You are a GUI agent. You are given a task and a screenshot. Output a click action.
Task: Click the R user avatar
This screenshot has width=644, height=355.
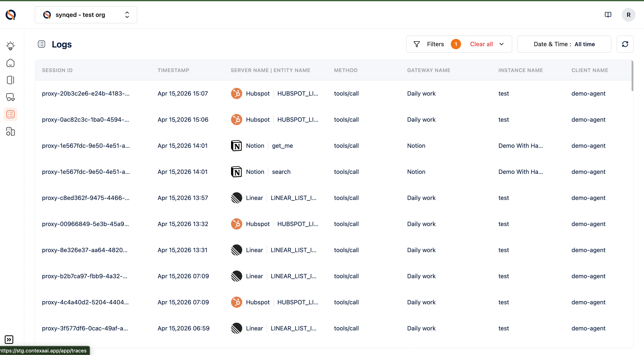(629, 15)
